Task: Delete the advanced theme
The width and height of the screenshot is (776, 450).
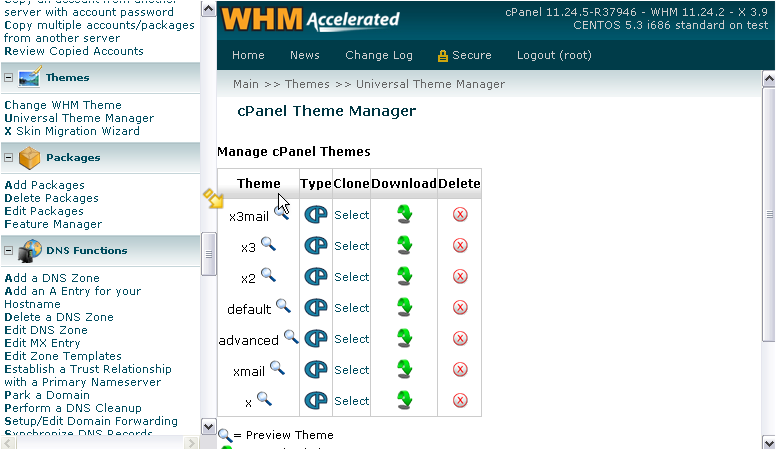Action: (x=460, y=339)
